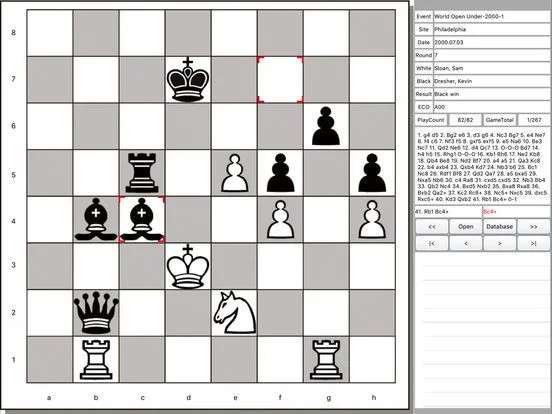
Task: Click the current move field '41. Rb1 Bc4+'
Action: (448, 212)
